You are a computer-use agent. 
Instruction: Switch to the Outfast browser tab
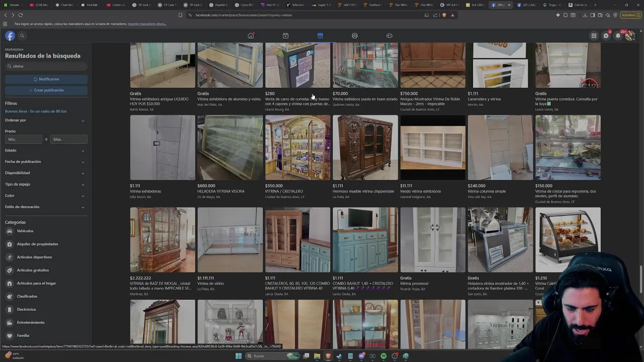(372, 5)
